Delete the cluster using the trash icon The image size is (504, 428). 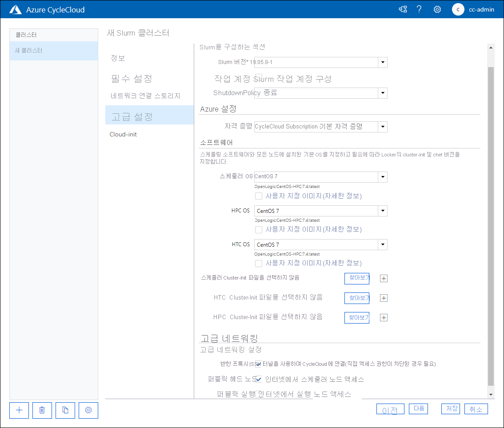(x=42, y=410)
